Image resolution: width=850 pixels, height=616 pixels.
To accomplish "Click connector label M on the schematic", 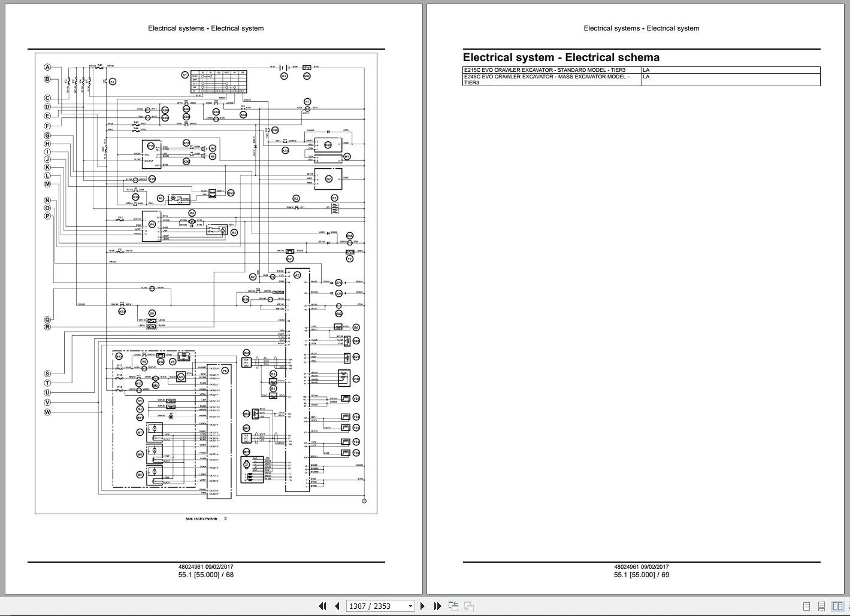I will pos(47,184).
